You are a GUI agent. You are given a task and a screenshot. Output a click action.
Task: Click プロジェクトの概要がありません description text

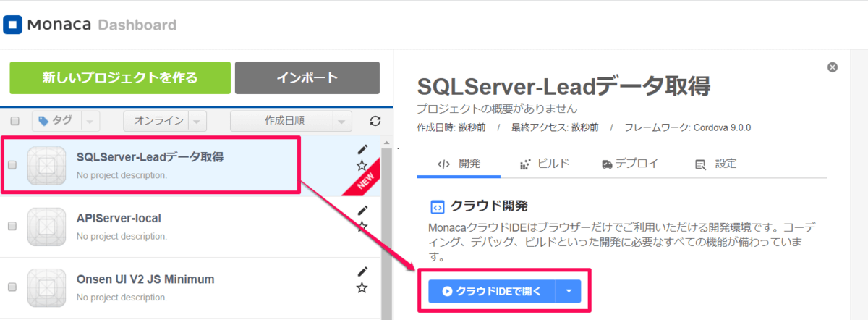[497, 109]
